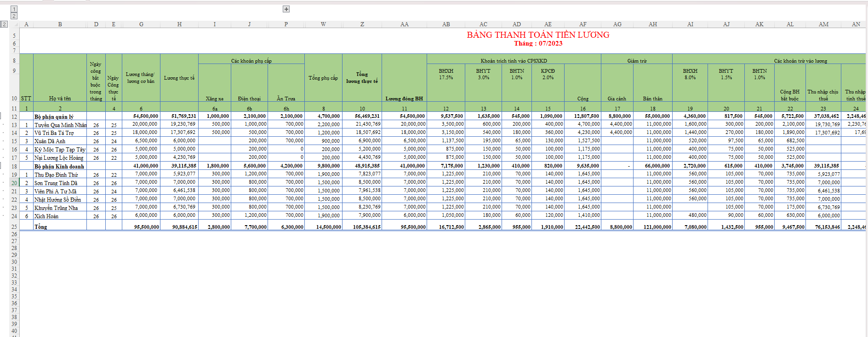Image resolution: width=868 pixels, height=337 pixels.
Task: Click the total value 121,000,000
Action: [x=657, y=227]
